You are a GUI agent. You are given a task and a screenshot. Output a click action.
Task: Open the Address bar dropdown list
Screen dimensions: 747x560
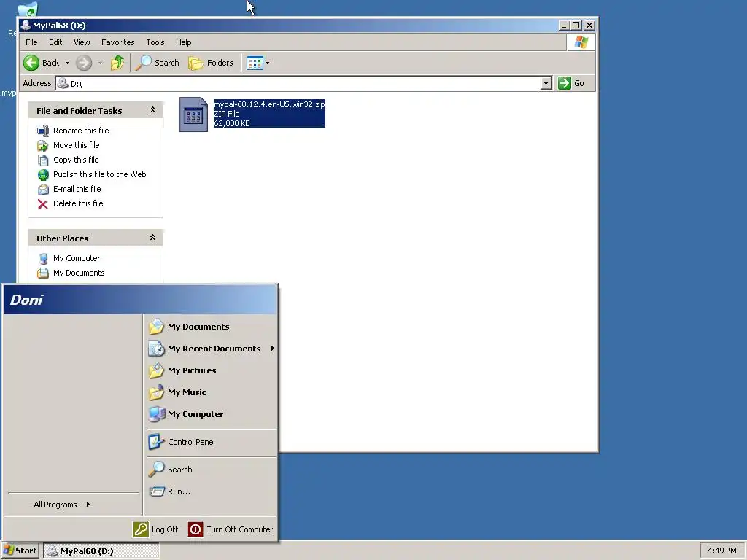pos(546,83)
